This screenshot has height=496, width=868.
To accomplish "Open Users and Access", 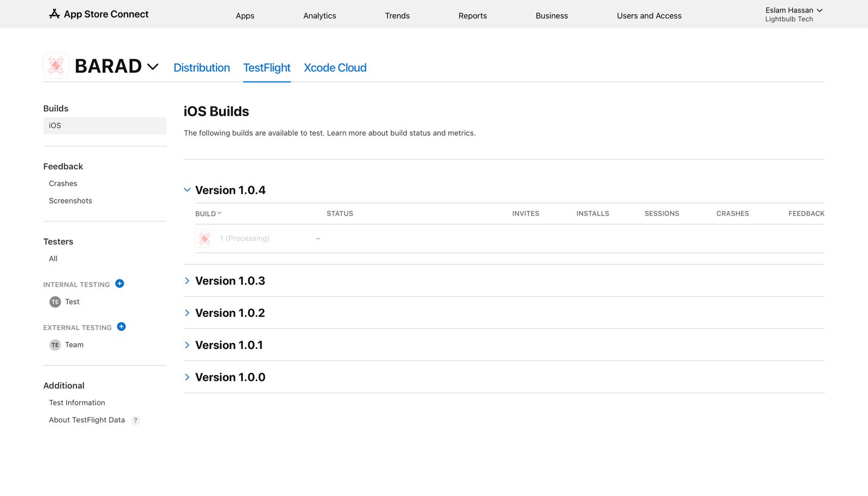I will [x=649, y=16].
